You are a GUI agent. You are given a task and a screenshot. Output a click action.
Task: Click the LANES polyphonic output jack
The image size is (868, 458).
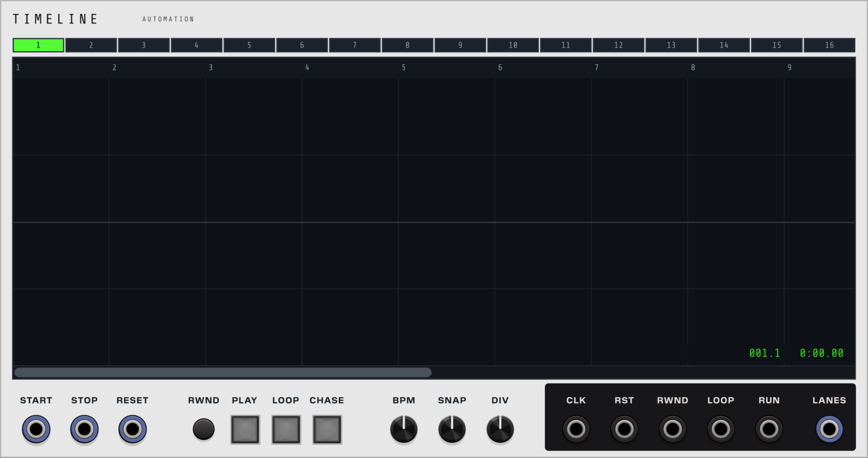829,430
